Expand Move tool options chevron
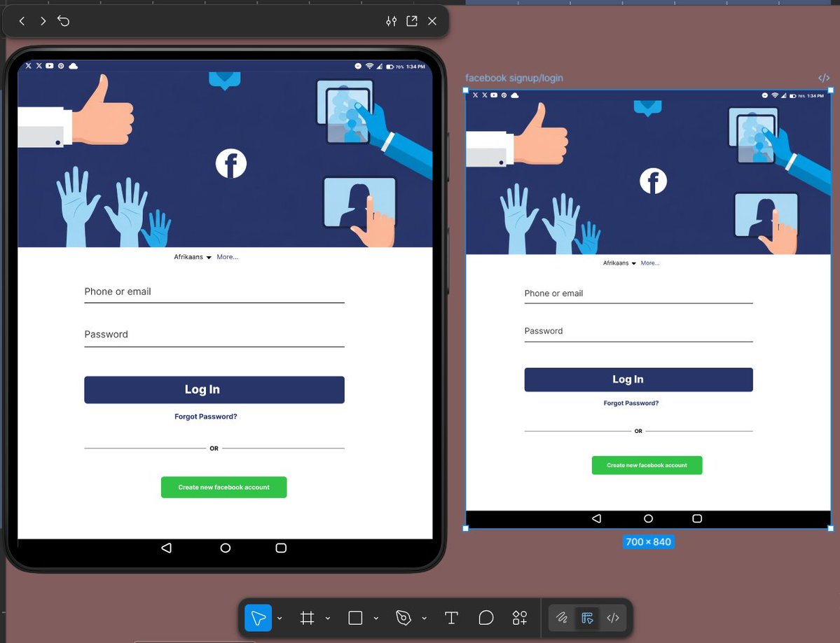 click(280, 618)
